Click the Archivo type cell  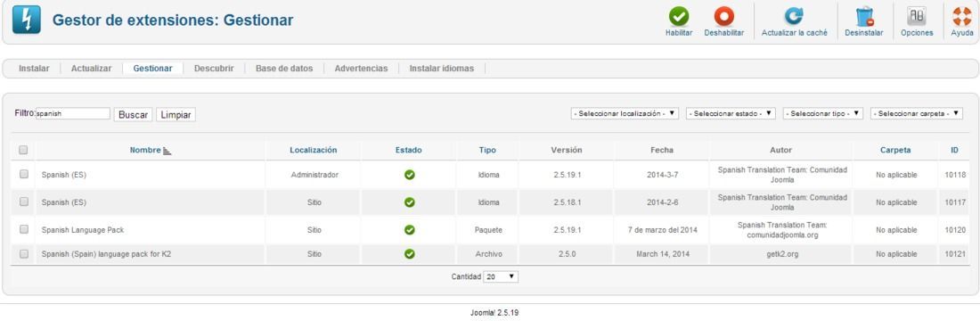point(488,255)
